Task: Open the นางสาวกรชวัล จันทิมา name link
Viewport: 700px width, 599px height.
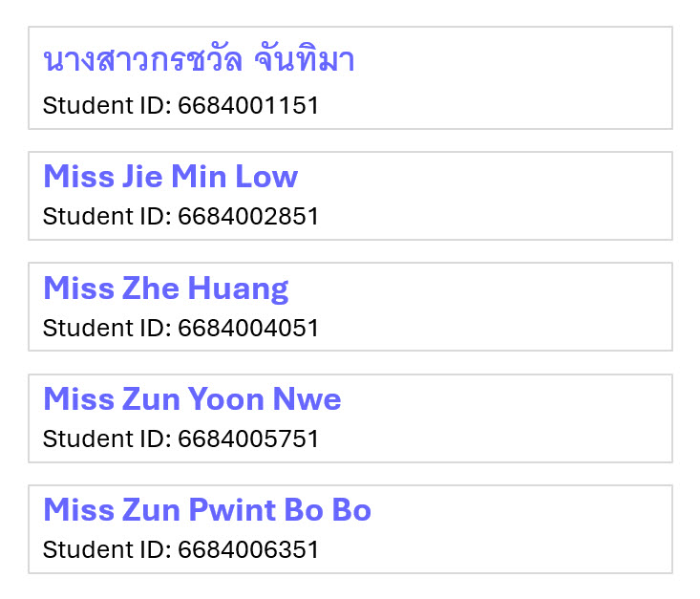Action: 199,61
